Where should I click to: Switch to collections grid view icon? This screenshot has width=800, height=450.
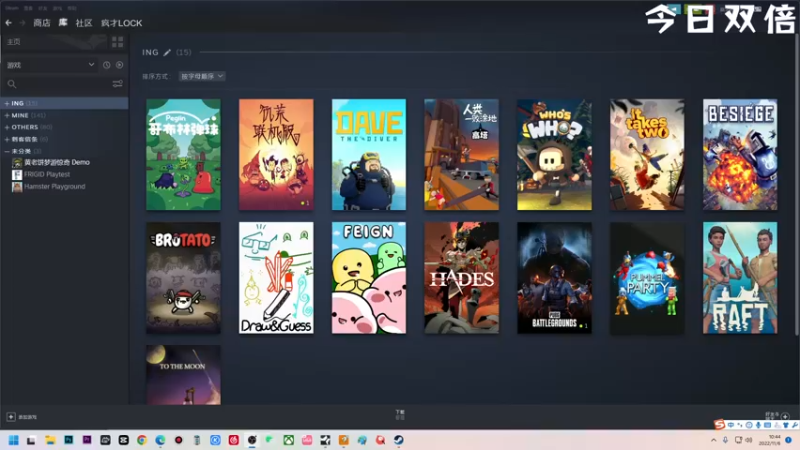117,42
